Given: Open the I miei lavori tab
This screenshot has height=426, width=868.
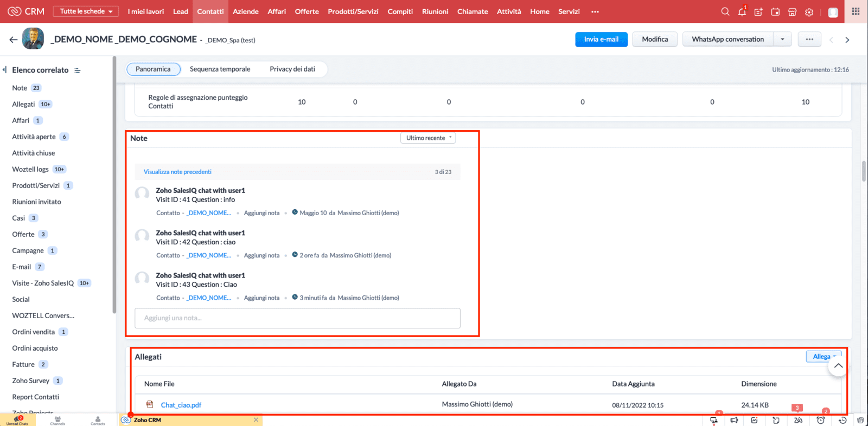Looking at the screenshot, I should [146, 11].
